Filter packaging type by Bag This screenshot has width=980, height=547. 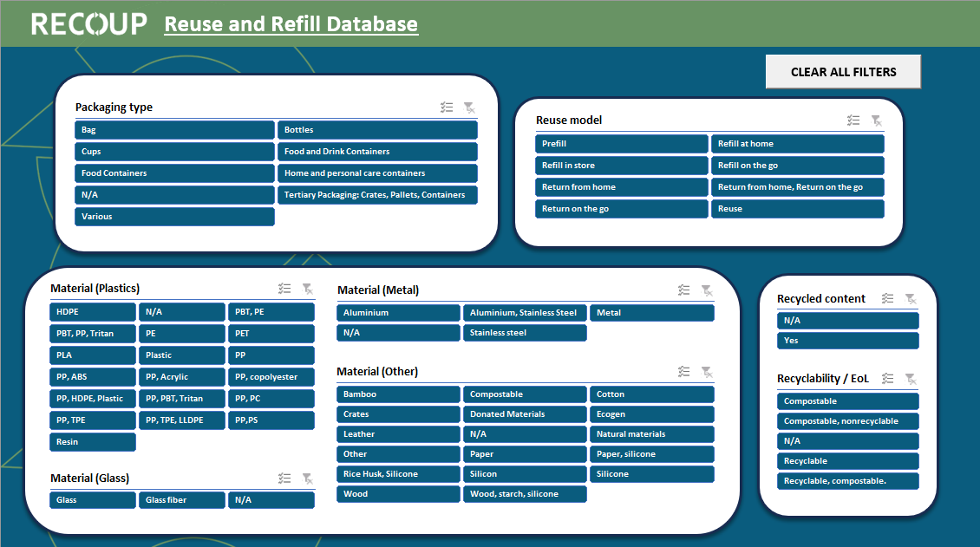[174, 130]
